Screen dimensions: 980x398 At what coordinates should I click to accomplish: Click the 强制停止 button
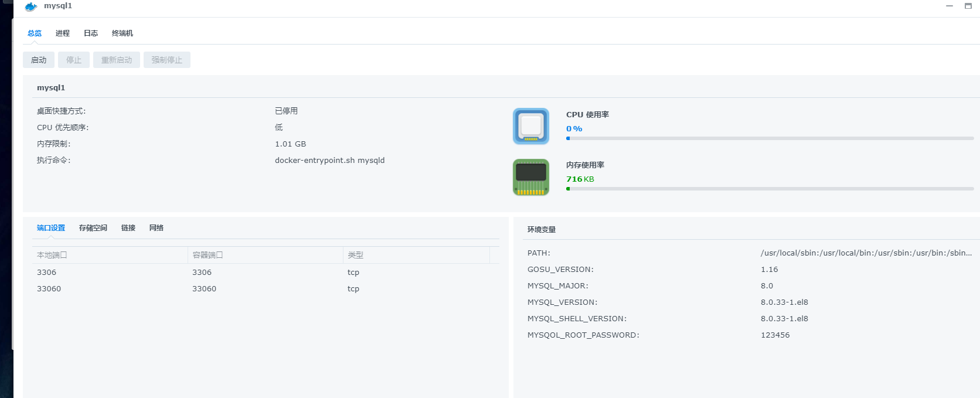pyautogui.click(x=167, y=60)
